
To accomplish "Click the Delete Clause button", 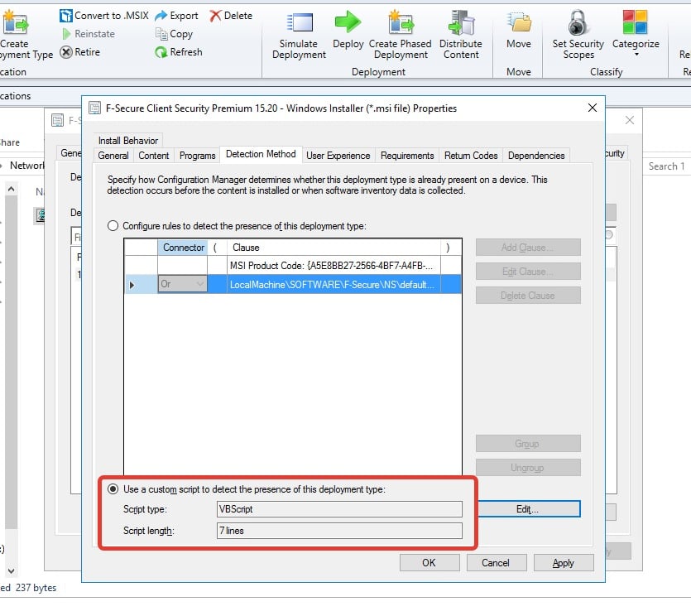I will pyautogui.click(x=528, y=296).
